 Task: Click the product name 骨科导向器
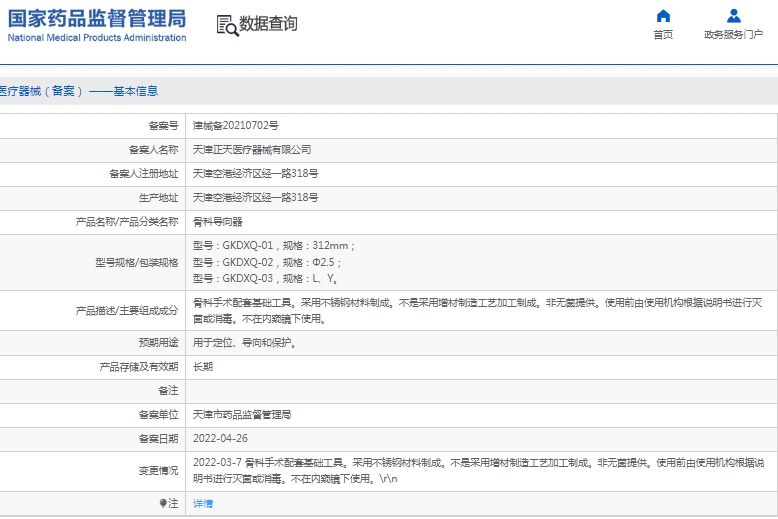(217, 222)
